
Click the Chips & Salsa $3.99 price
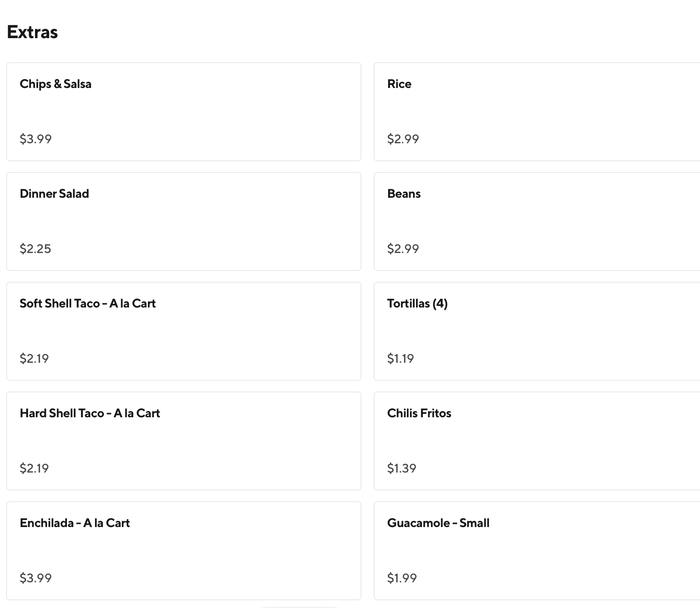36,139
